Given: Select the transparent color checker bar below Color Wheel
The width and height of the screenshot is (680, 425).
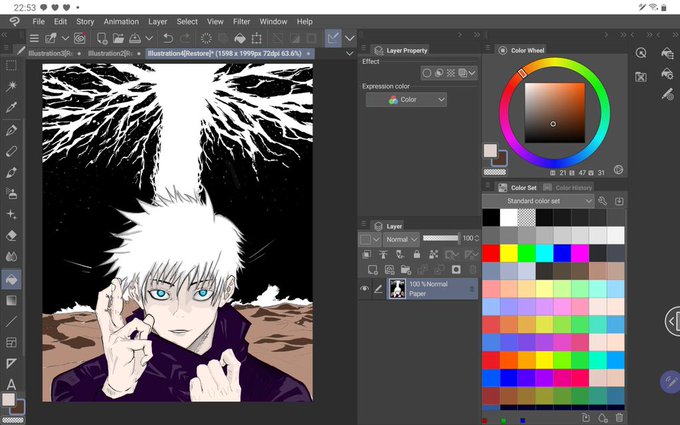Looking at the screenshot, I should point(495,172).
